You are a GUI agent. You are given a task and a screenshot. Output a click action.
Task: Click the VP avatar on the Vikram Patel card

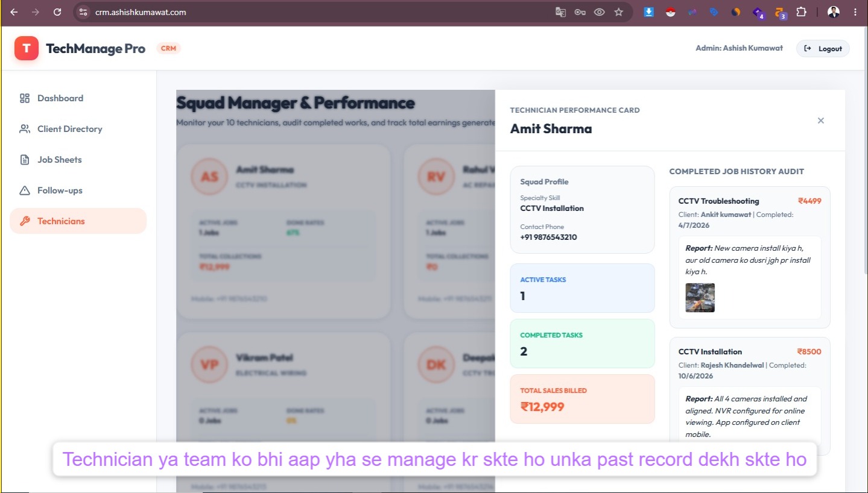tap(209, 365)
